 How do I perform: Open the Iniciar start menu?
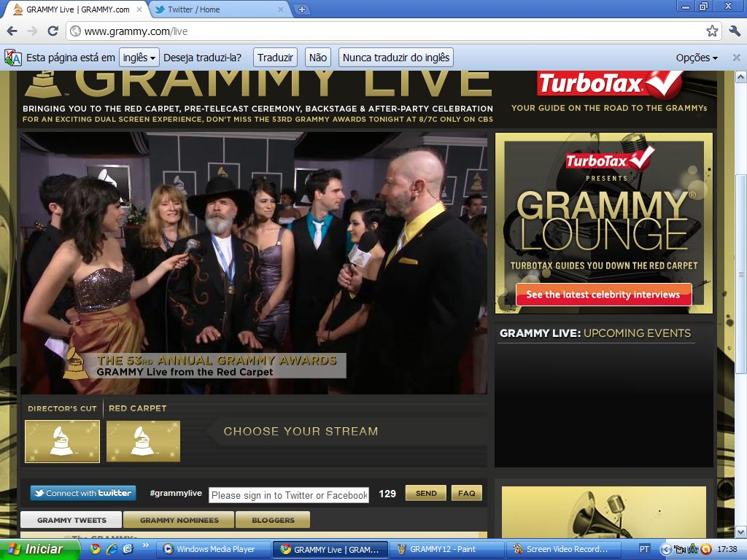click(x=39, y=549)
